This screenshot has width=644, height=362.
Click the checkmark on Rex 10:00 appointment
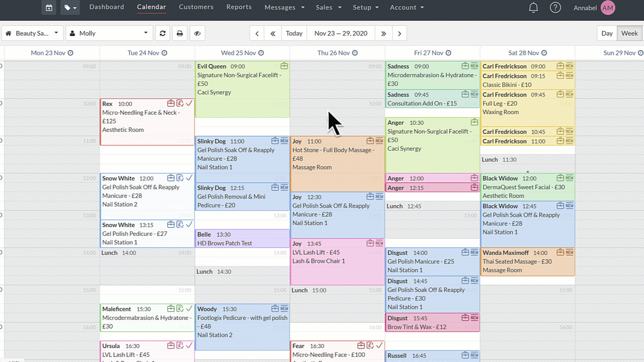coord(189,104)
